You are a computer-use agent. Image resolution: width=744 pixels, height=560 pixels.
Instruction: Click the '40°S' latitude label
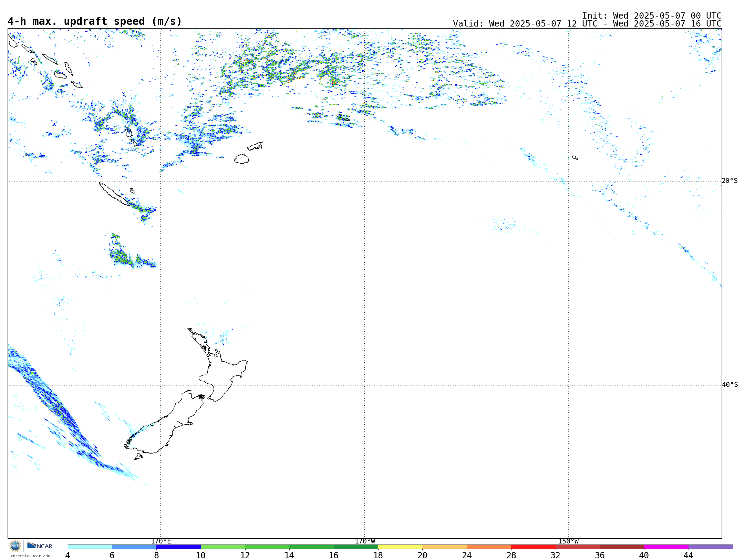[730, 385]
